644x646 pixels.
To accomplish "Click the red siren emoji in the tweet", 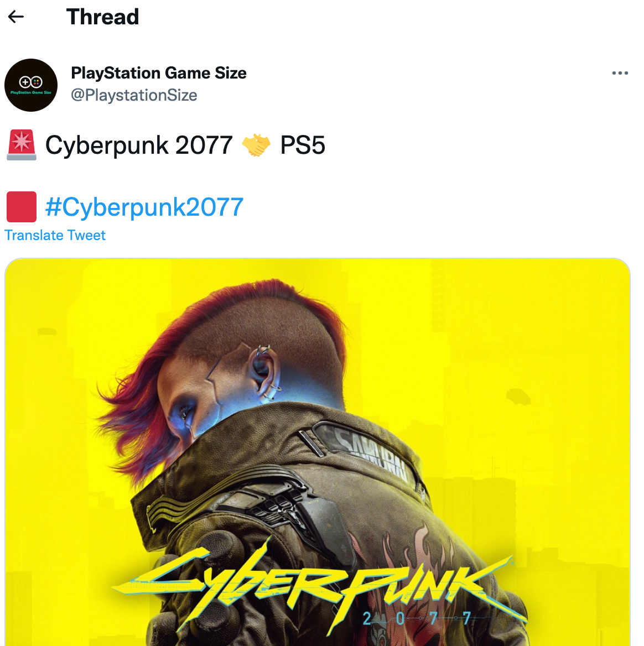I will click(x=22, y=145).
